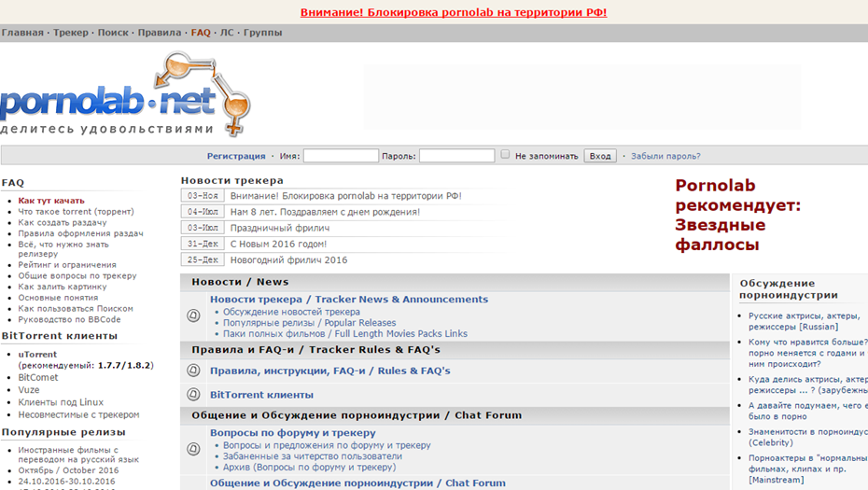This screenshot has width=868, height=490.
Task: Open Общие вопросы по трекеру link
Action: pyautogui.click(x=77, y=275)
